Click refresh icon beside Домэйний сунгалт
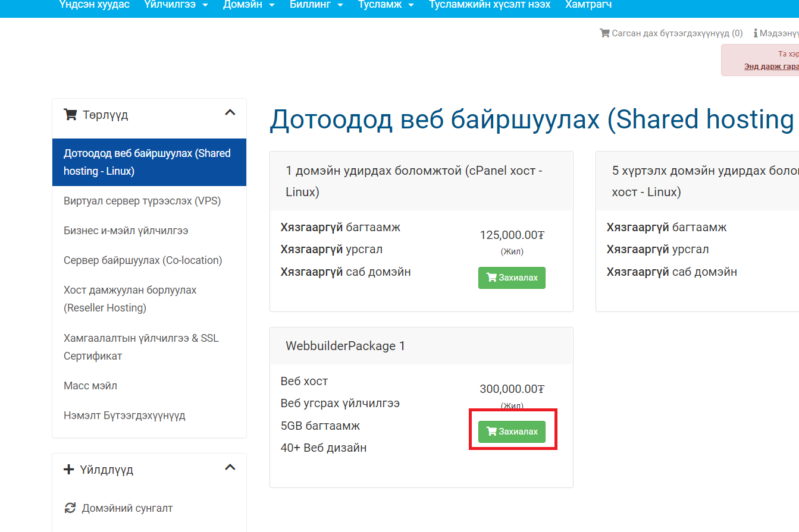This screenshot has width=799, height=532. coord(70,508)
